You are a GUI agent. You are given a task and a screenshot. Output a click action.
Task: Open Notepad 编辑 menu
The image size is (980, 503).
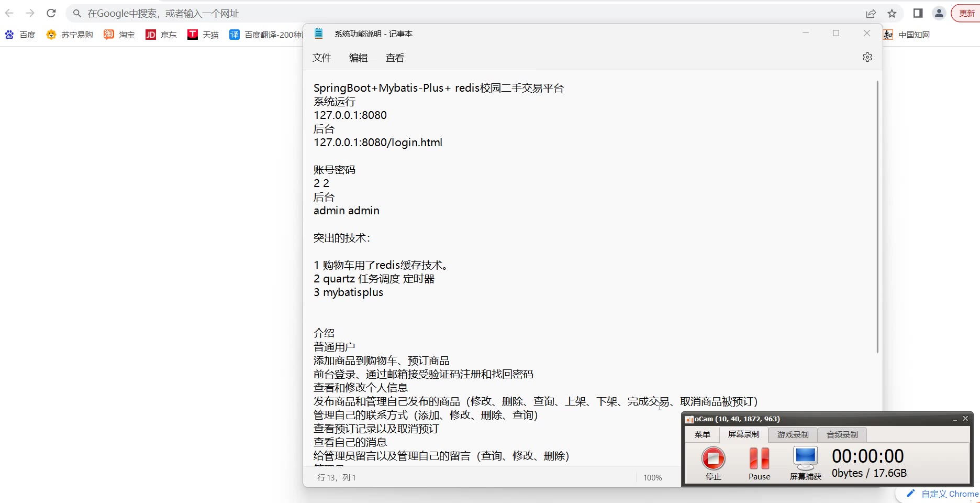coord(359,58)
